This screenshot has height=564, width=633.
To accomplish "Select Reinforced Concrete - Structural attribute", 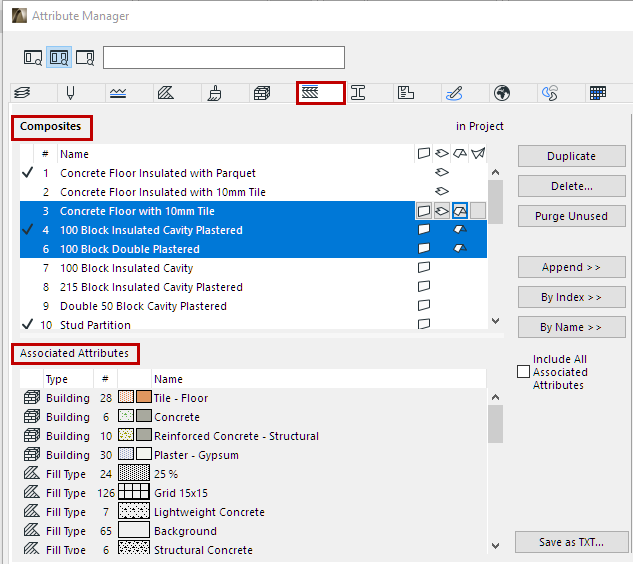I will [254, 436].
